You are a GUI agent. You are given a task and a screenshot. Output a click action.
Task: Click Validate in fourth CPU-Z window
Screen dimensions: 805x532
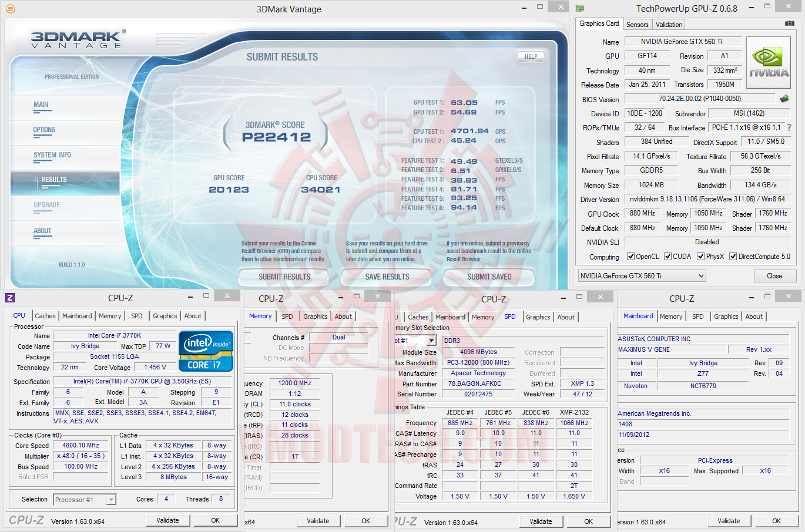pos(729,521)
